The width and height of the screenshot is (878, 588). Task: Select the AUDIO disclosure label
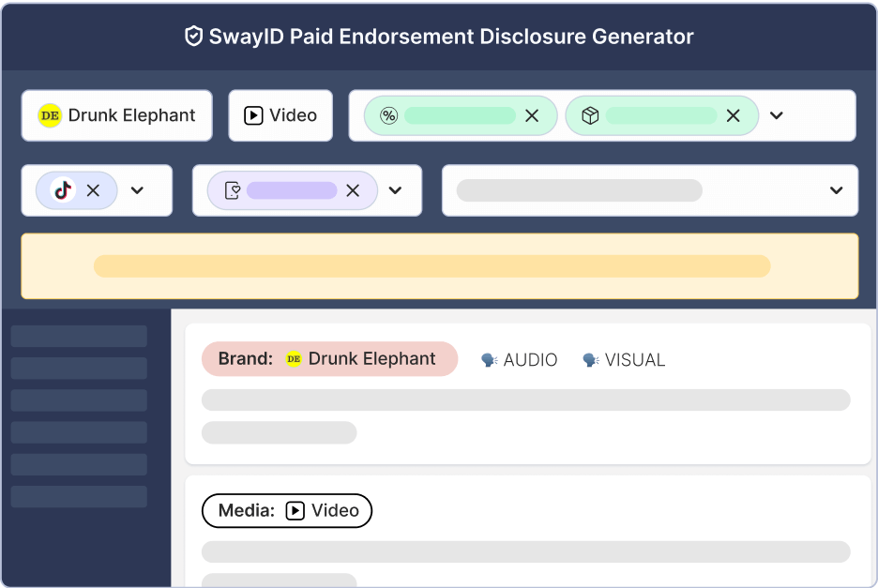[x=530, y=359]
